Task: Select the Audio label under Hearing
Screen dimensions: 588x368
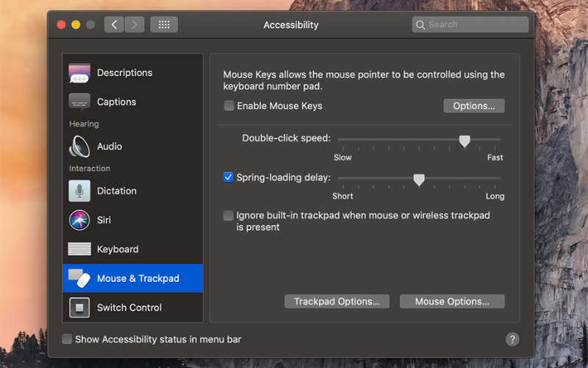Action: coord(110,146)
